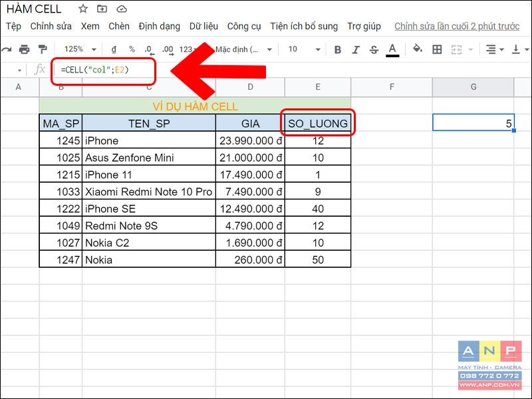
Task: Open the Công cụ menu
Action: pos(244,26)
